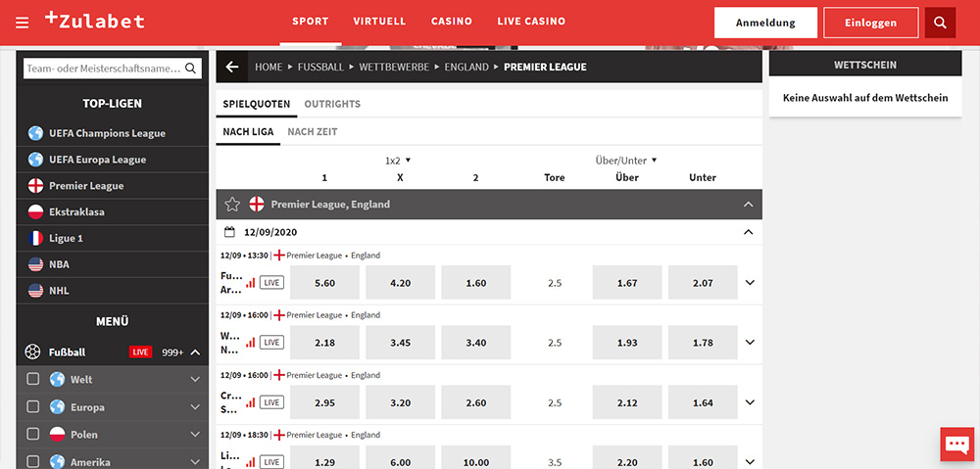Expand the Polen region list
This screenshot has height=469, width=980.
(195, 434)
